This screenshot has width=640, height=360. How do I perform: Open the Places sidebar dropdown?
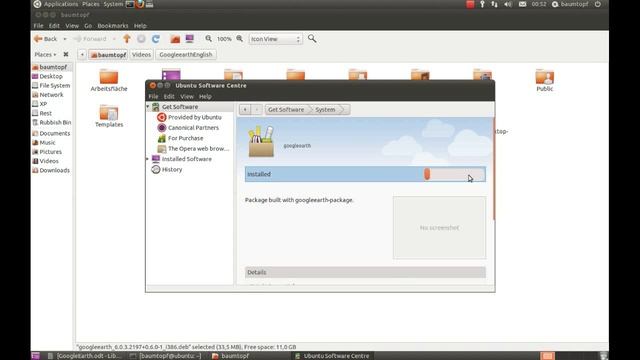pyautogui.click(x=45, y=54)
